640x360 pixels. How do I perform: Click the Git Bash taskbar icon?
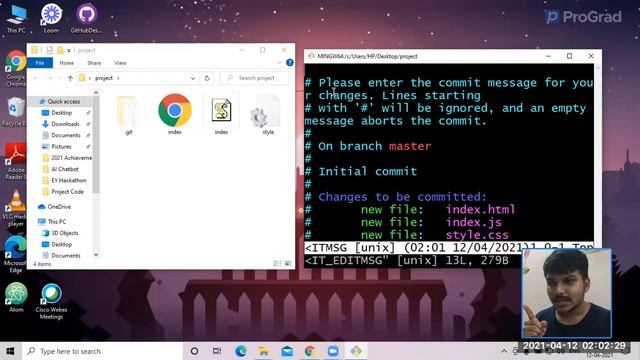pyautogui.click(x=356, y=351)
